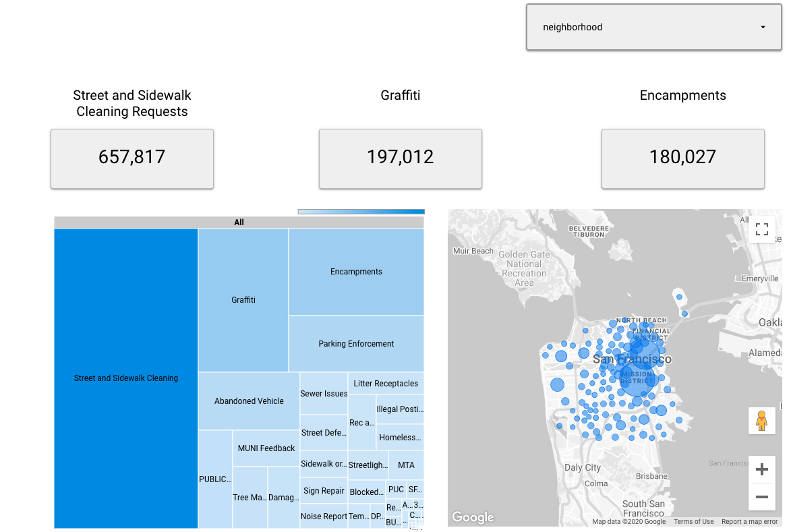Select the Parking Enforcement block
This screenshot has height=532, width=791.
coord(356,343)
